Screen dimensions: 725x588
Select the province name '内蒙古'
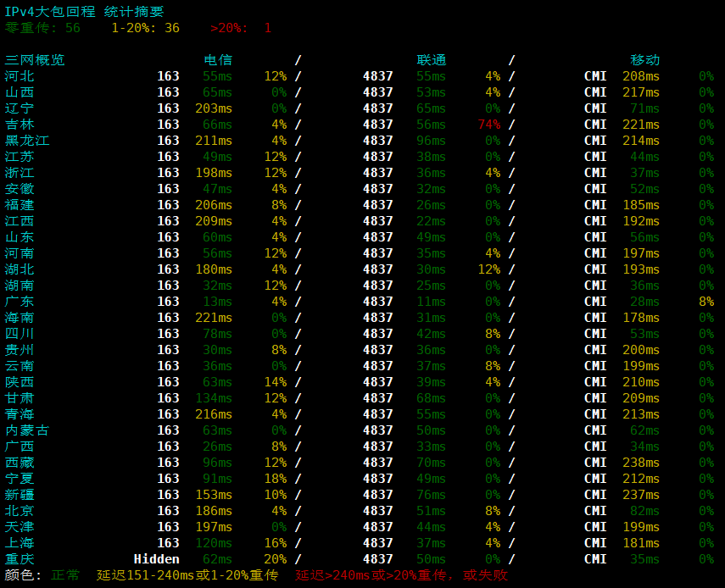click(x=27, y=430)
